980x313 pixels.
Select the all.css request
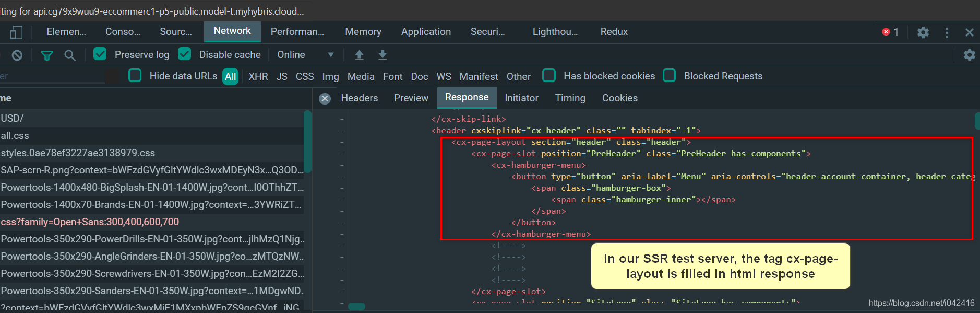pos(151,136)
